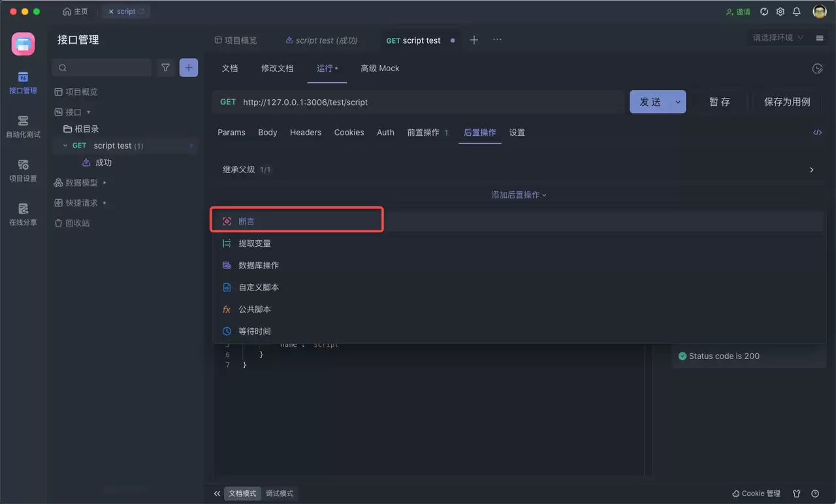Collapse sidebar with double chevron icon

[x=217, y=494]
